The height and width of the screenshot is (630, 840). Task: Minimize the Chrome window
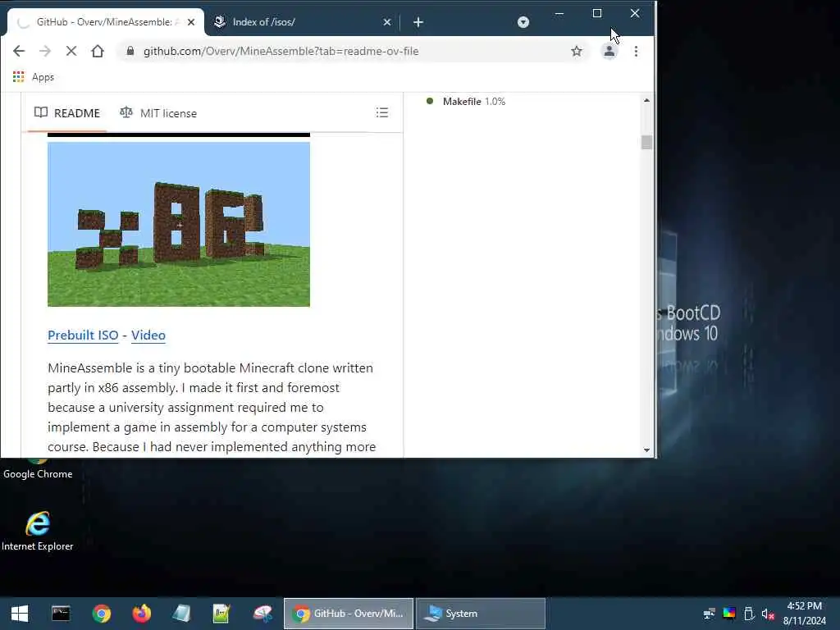pos(559,13)
